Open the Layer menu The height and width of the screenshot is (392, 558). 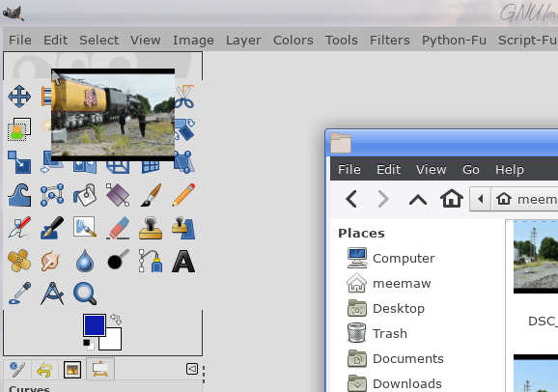coord(243,41)
